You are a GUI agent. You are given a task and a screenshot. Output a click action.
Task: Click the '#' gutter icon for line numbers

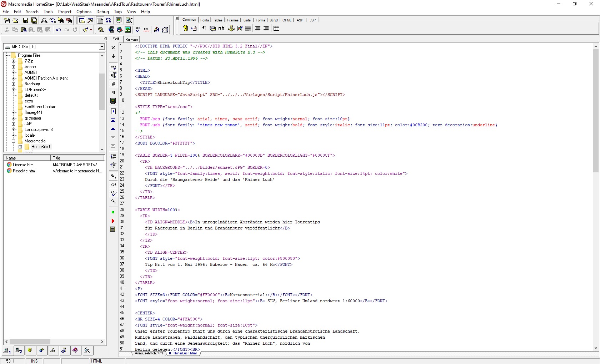point(113,84)
